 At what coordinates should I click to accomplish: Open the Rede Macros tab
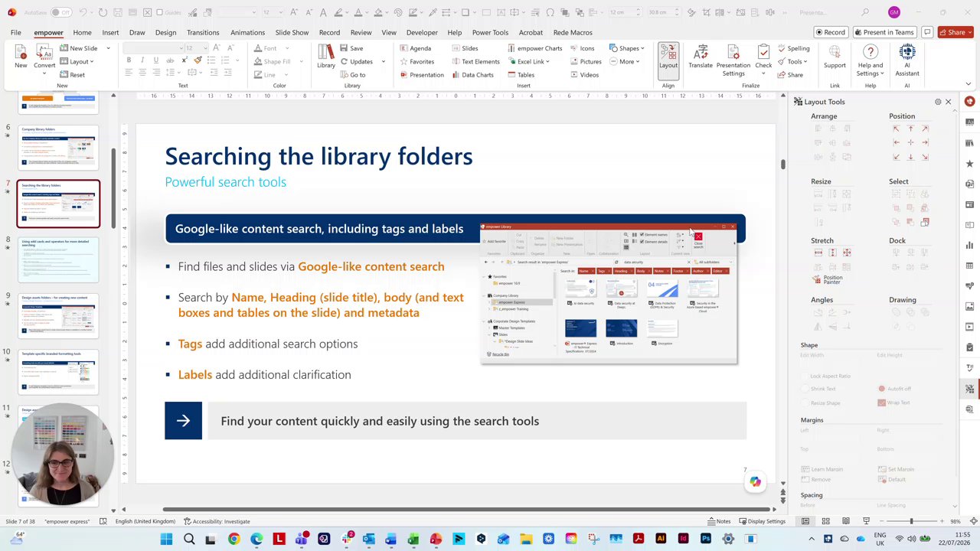[573, 32]
